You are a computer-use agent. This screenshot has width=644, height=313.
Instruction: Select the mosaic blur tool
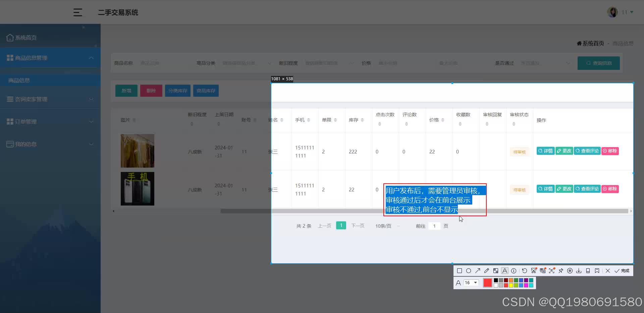point(496,271)
